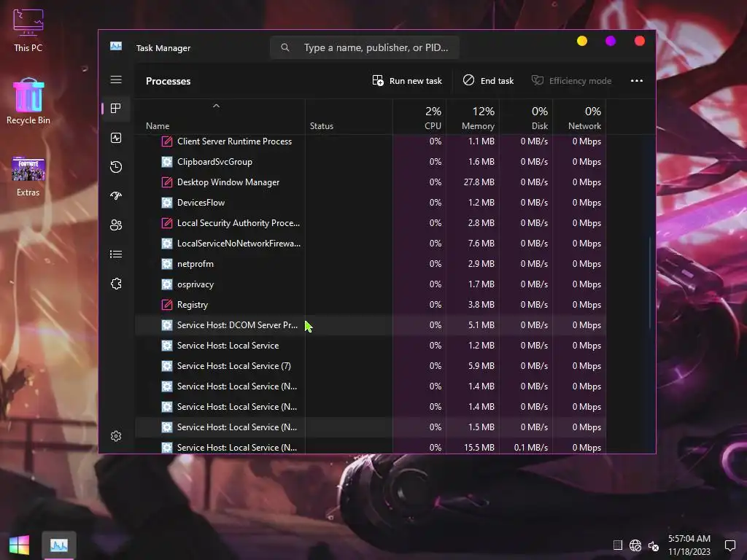747x560 pixels.
Task: Select Local Security Authority Process row
Action: tap(370, 223)
